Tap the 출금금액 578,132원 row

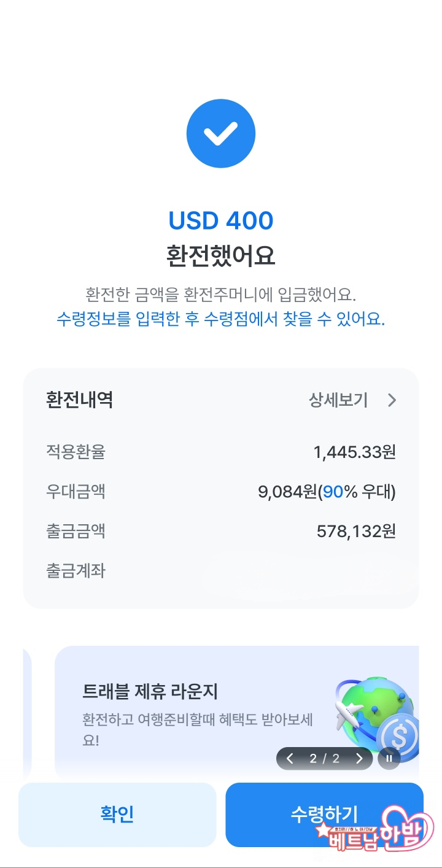(220, 531)
